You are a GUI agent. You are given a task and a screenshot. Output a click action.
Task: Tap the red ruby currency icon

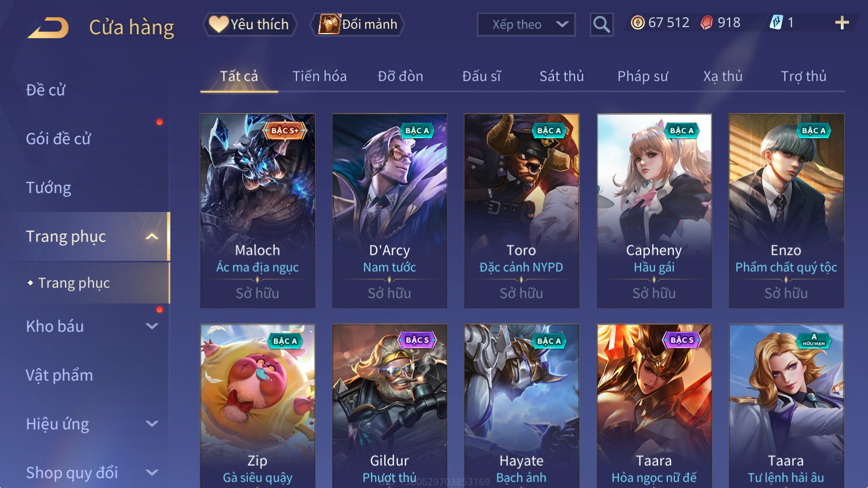(x=706, y=23)
